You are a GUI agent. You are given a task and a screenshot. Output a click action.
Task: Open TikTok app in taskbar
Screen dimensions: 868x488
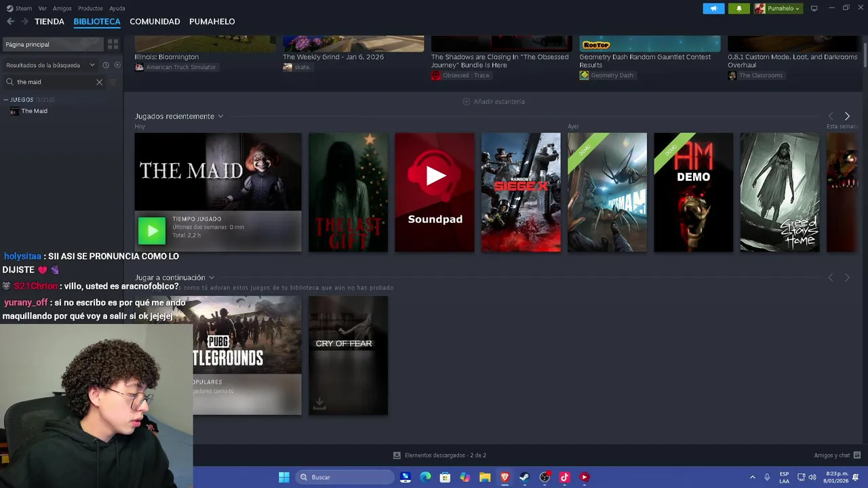(x=564, y=477)
